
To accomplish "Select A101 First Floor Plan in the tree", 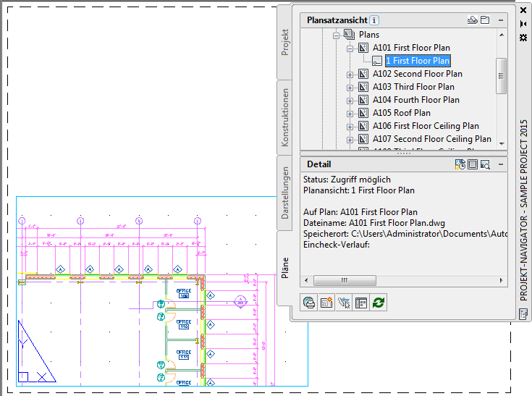I will tap(411, 48).
